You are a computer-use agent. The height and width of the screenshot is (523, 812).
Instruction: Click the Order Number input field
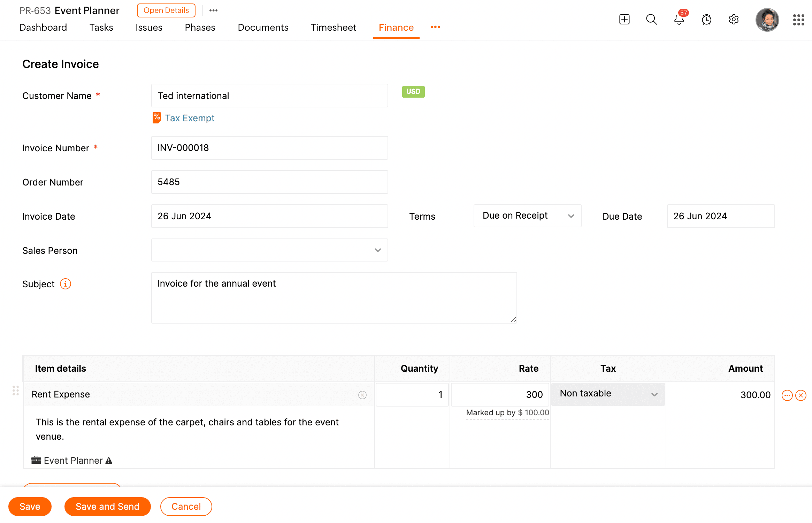coord(269,182)
